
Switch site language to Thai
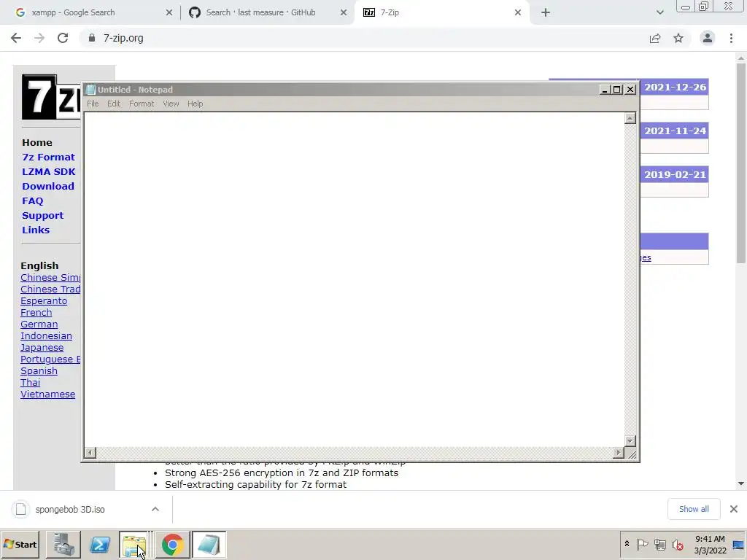pyautogui.click(x=31, y=382)
